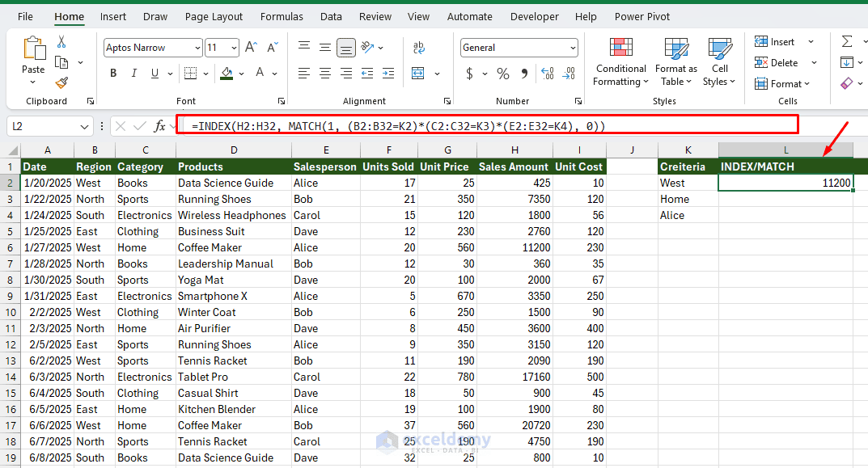Expand the Insert cells dropdown arrow
This screenshot has width=868, height=468.
coord(811,41)
